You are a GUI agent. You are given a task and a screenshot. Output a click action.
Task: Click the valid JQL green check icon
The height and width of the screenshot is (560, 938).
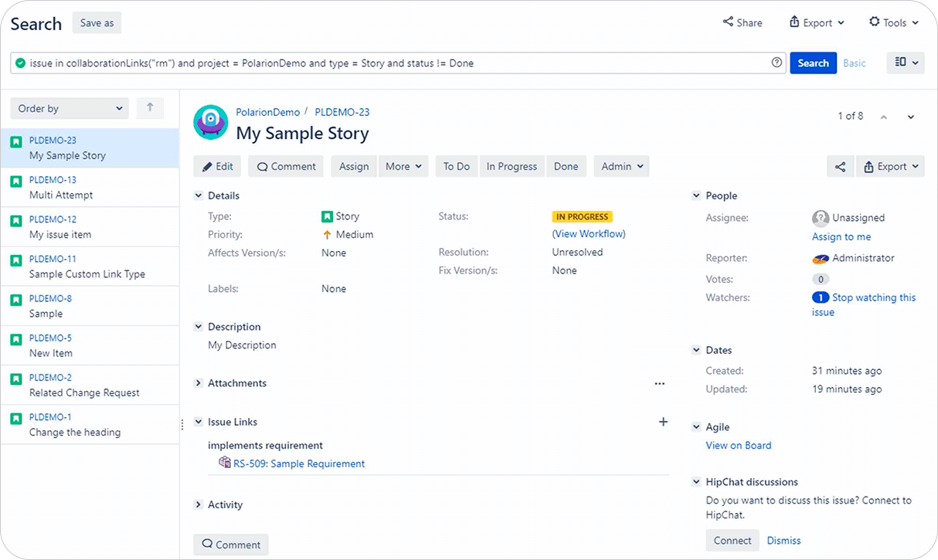[20, 63]
